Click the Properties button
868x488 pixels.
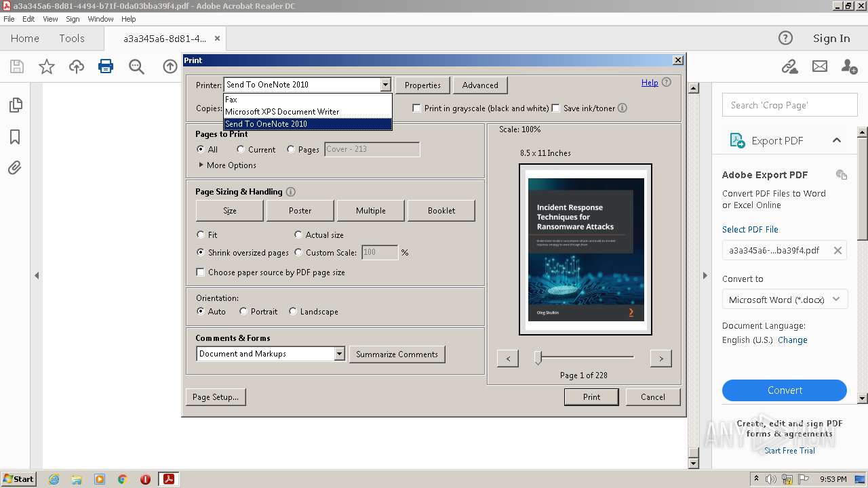(422, 85)
